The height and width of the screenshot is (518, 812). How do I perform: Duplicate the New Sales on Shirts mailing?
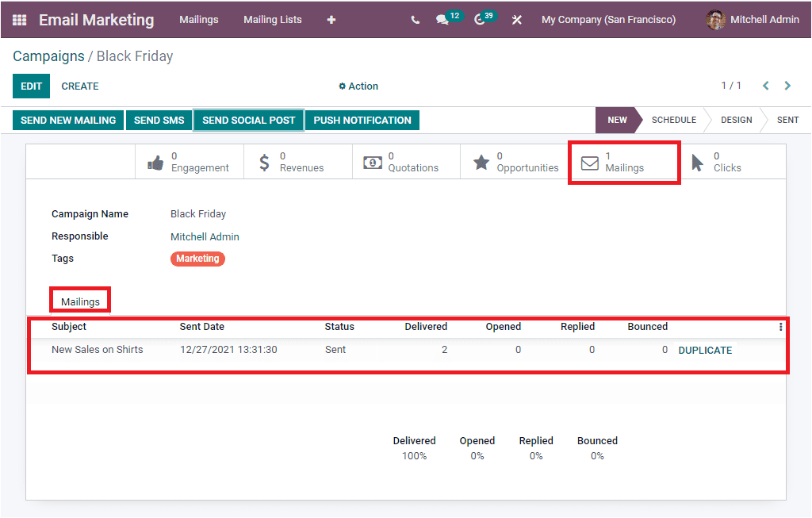(x=706, y=350)
